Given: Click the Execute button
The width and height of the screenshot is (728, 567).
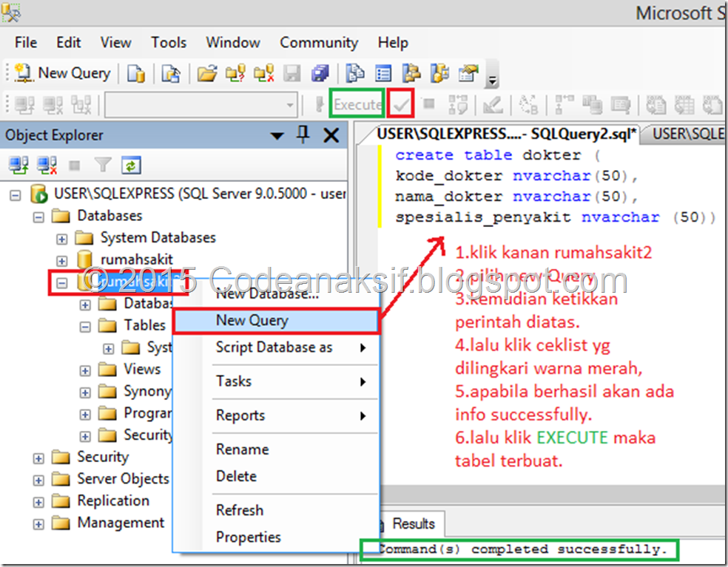Looking at the screenshot, I should (x=357, y=104).
